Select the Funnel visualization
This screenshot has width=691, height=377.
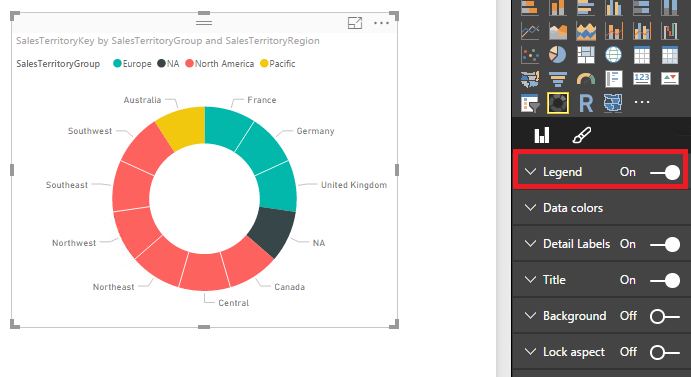coord(558,79)
